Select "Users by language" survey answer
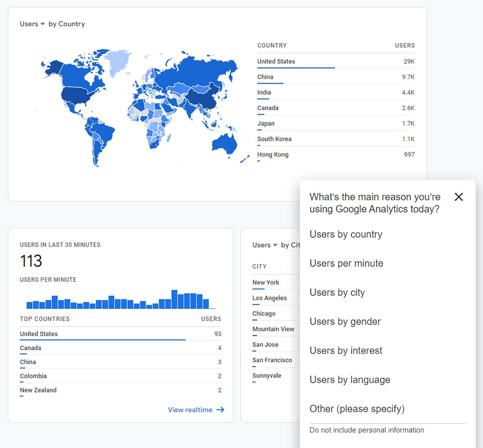Viewport: 483px width, 448px height. coord(349,379)
